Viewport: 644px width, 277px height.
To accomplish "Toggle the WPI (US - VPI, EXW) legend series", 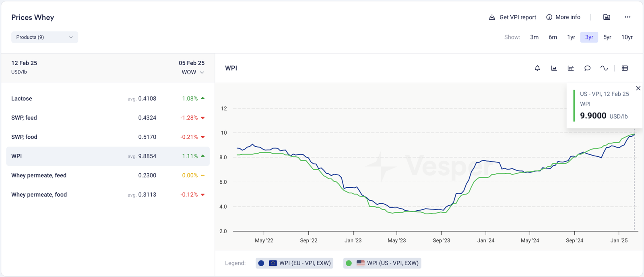I will click(x=382, y=263).
